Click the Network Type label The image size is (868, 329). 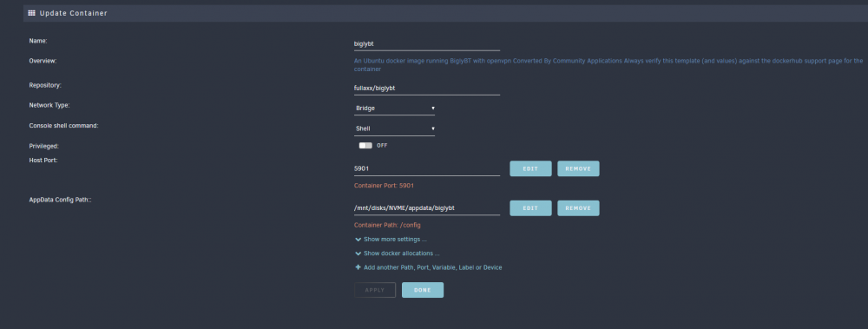pos(49,105)
